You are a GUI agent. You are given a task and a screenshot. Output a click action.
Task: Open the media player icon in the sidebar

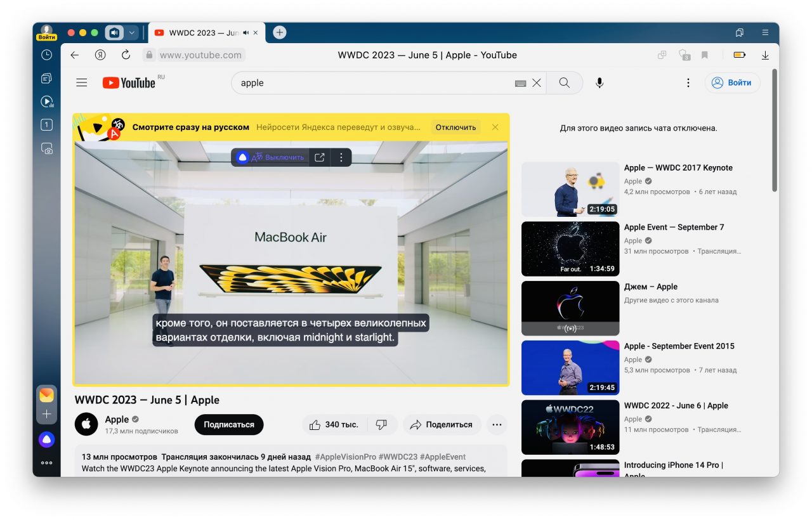[x=47, y=101]
